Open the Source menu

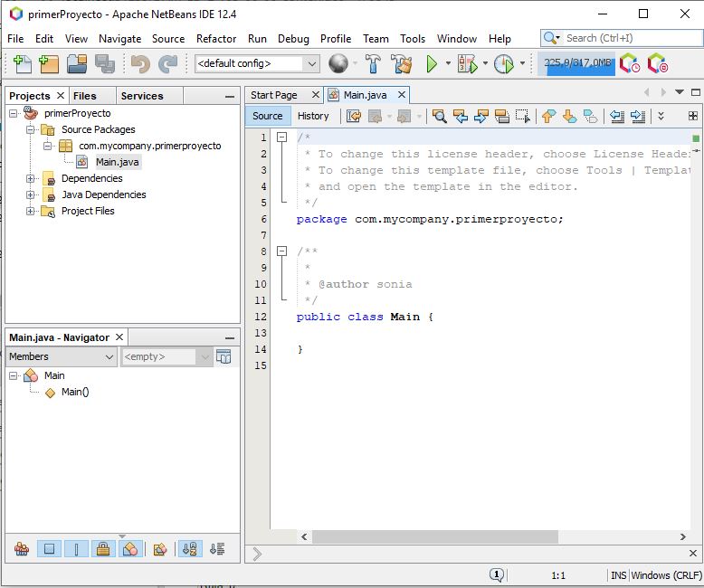(168, 39)
